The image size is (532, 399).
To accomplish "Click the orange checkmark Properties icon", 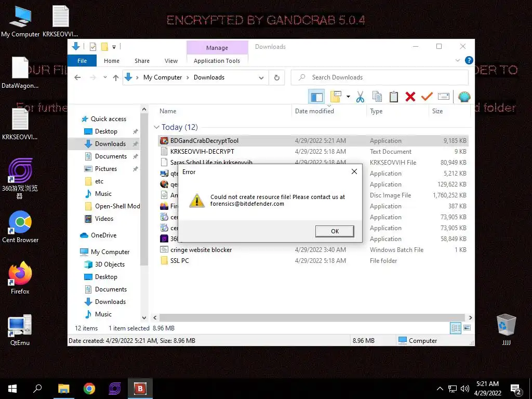I will [x=427, y=97].
